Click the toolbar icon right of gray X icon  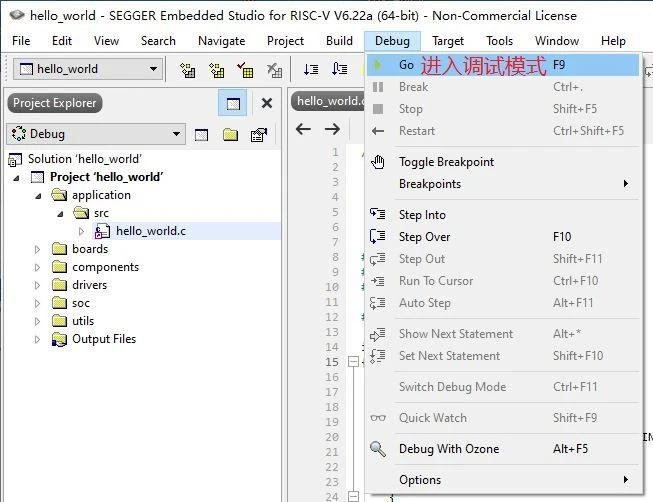click(311, 69)
